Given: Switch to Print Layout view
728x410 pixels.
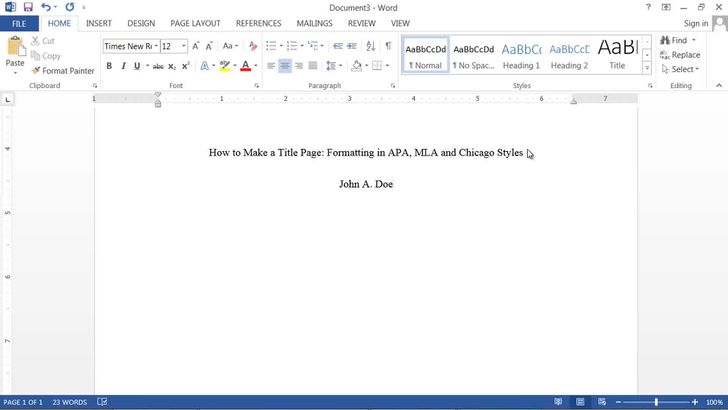Looking at the screenshot, I should click(x=580, y=402).
